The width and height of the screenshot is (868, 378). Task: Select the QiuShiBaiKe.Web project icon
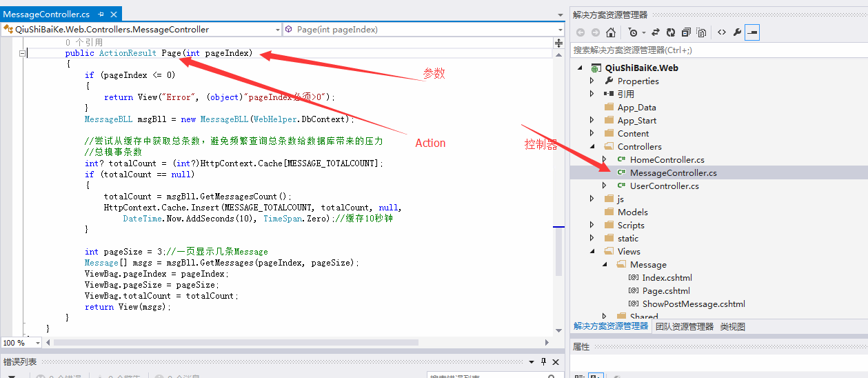(595, 68)
